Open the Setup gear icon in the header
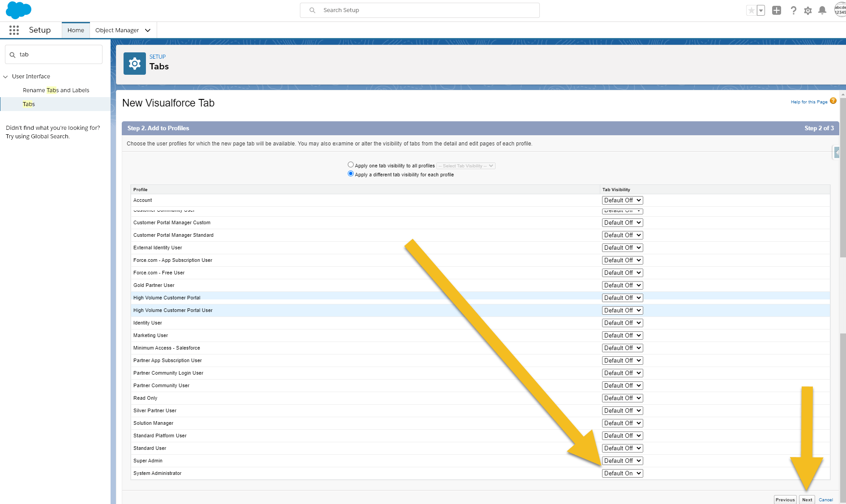The image size is (846, 504). click(x=808, y=10)
